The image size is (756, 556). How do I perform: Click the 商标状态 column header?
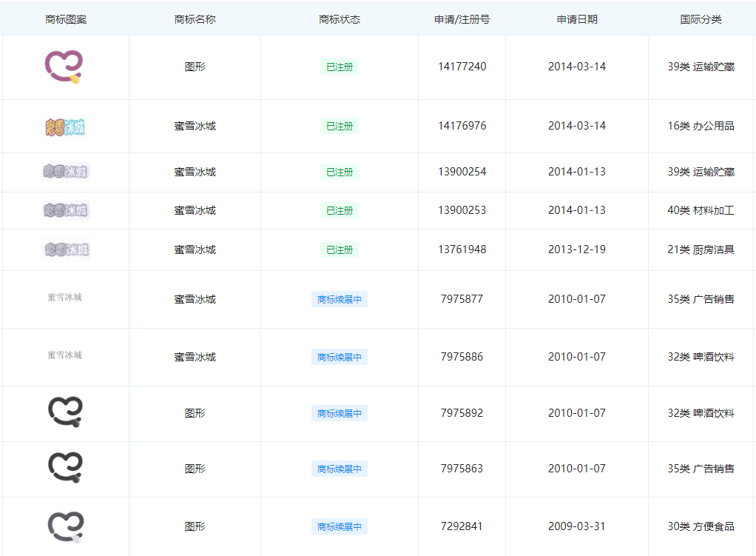[x=340, y=19]
